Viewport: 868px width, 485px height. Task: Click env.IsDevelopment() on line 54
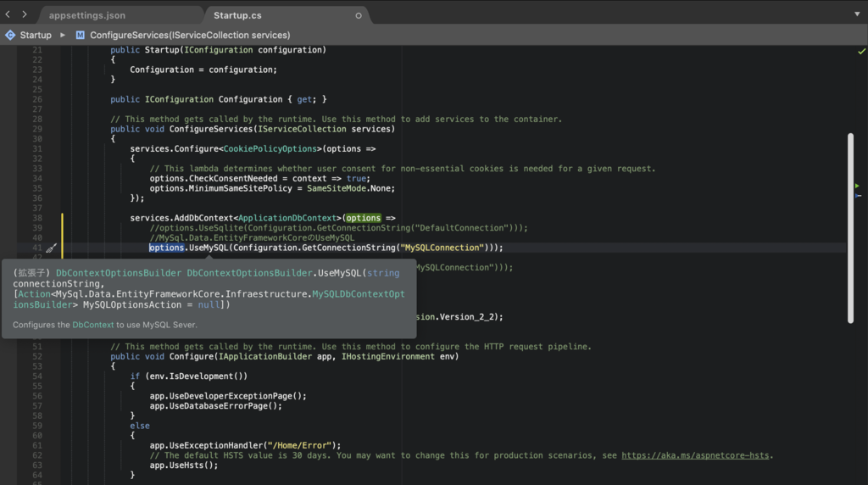(196, 376)
